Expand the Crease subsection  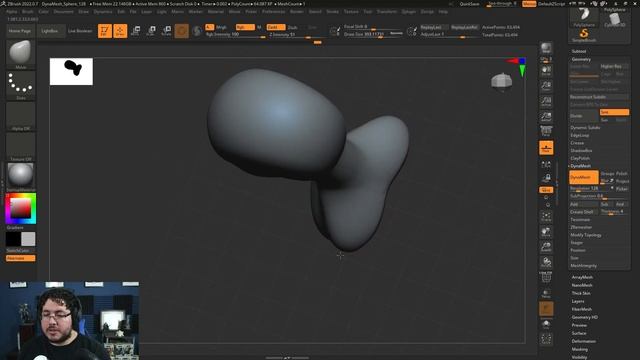(577, 143)
